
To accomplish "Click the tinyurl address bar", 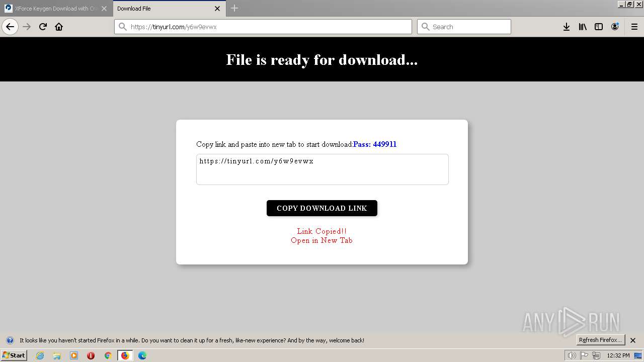I will pyautogui.click(x=263, y=27).
